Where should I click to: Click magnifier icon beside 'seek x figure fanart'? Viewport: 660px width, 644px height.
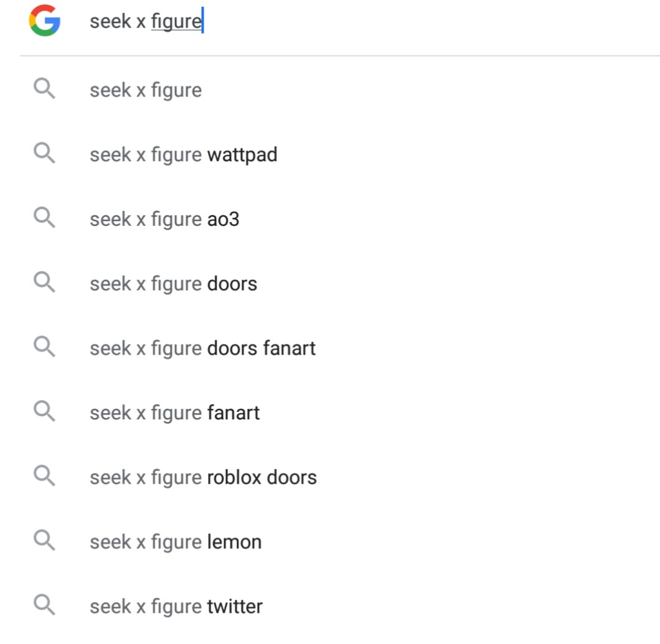point(44,412)
